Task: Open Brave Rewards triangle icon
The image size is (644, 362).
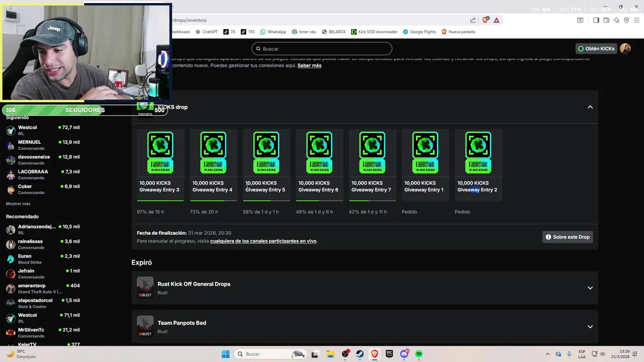Action: [x=496, y=20]
